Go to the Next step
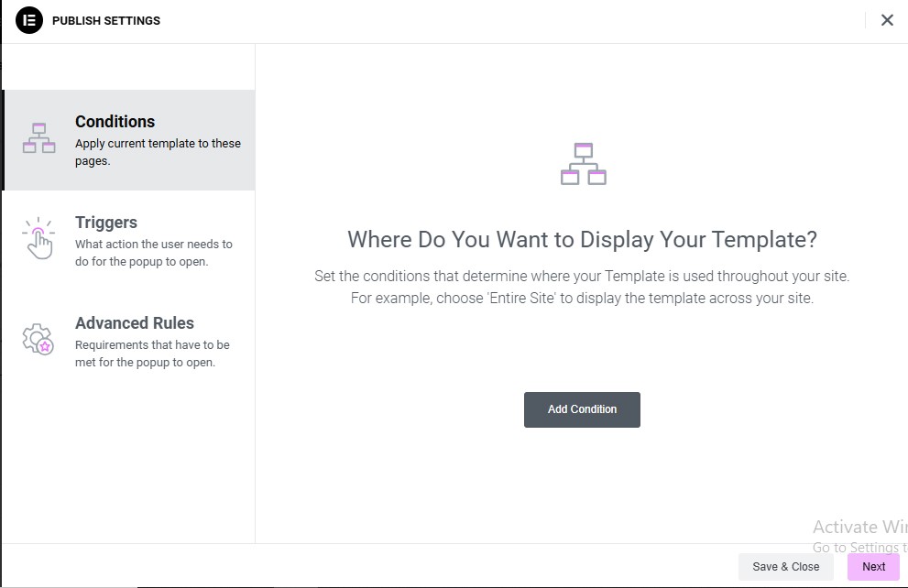Screen dimensions: 908x588 point(873,567)
